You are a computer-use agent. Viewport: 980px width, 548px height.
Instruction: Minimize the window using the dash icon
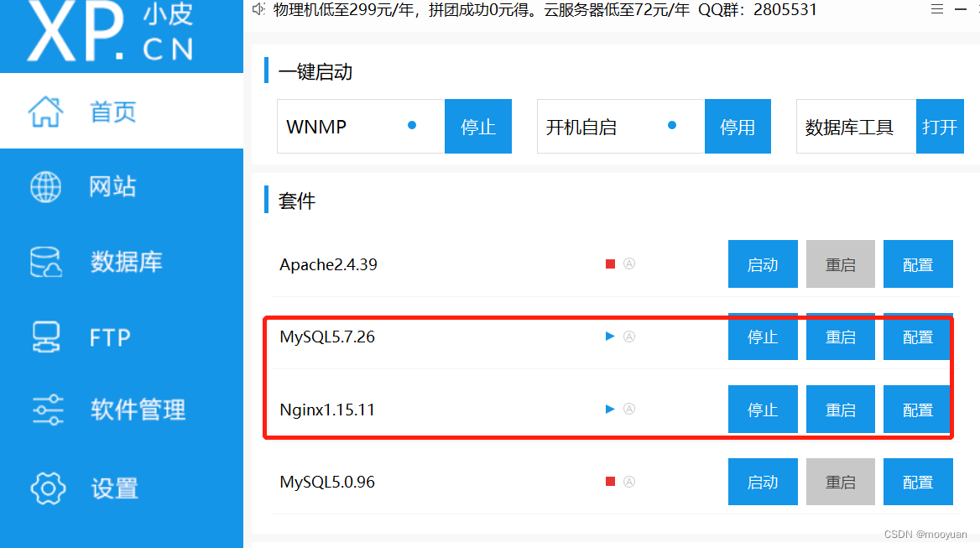[961, 9]
